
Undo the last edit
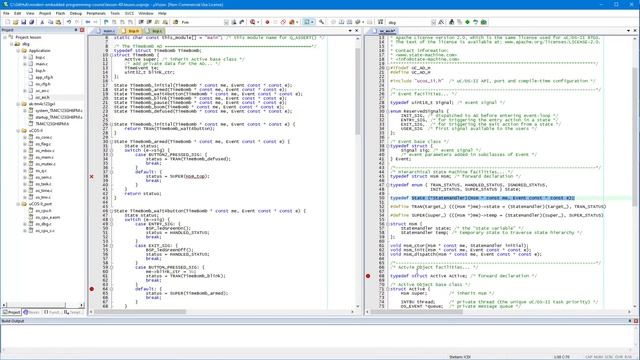click(69, 22)
